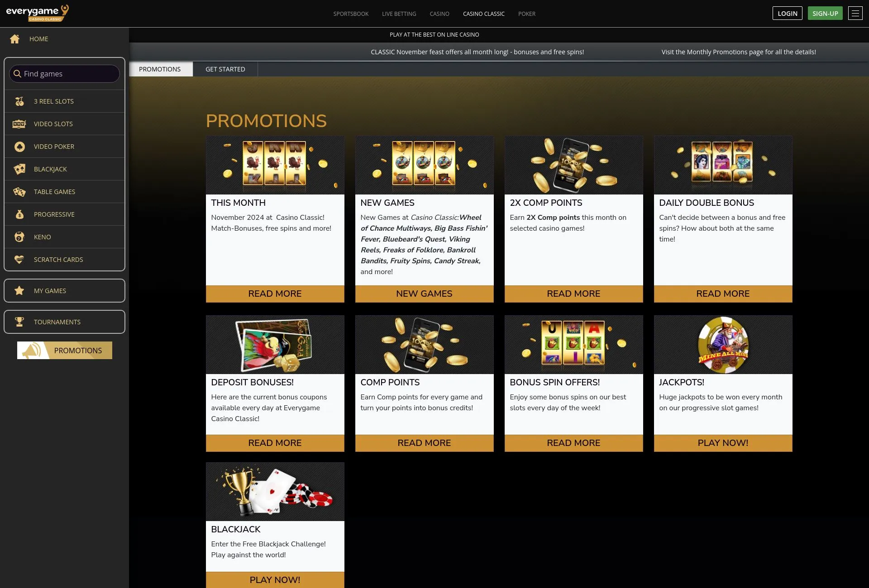The width and height of the screenshot is (869, 588).
Task: Click Visit the Monthly Promotions page text
Action: point(739,52)
